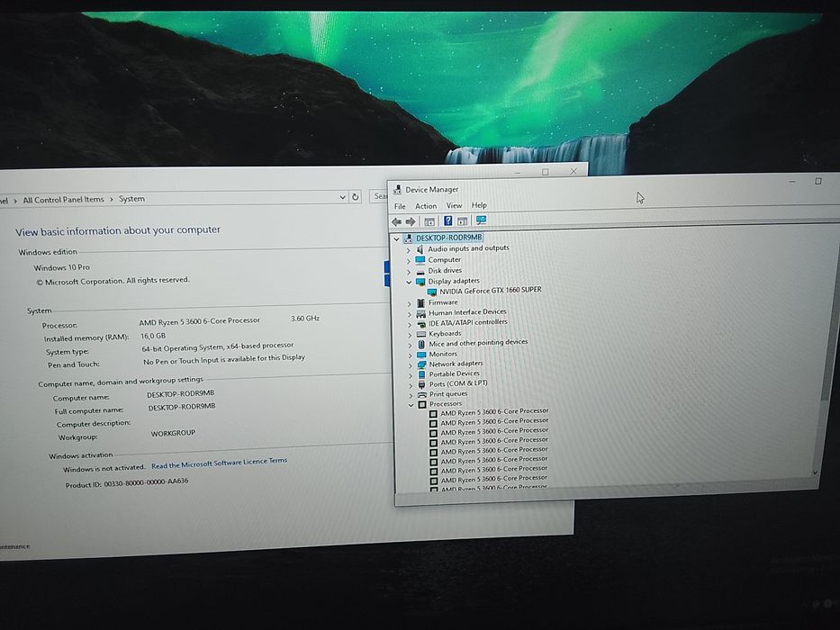Click the System breadcrumb in address bar
The height and width of the screenshot is (630, 840).
[x=131, y=199]
